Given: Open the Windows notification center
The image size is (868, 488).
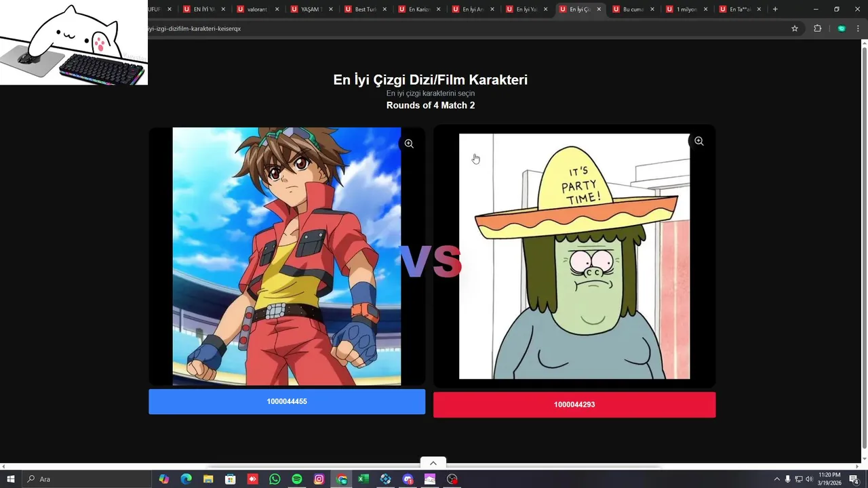Looking at the screenshot, I should (854, 479).
